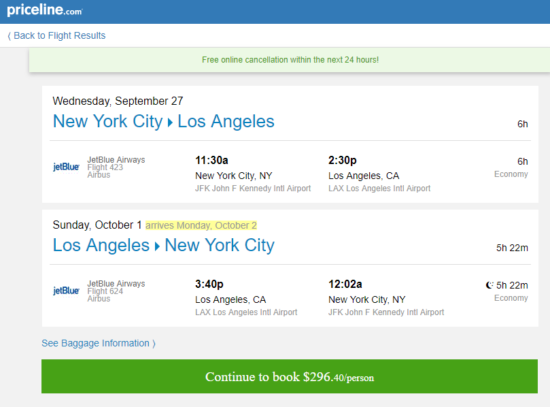Screen dimensions: 550x407
Task: Go back to Flight Results
Action: click(56, 36)
